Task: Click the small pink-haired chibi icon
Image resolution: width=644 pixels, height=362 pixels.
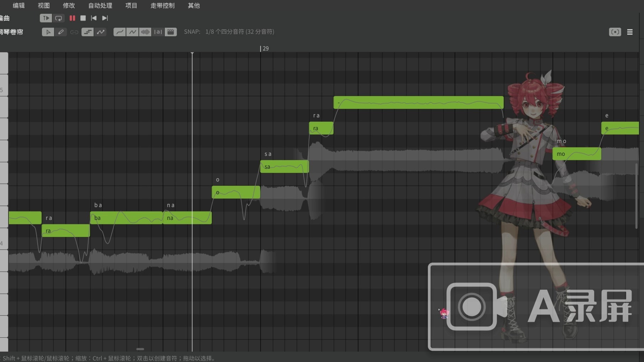Action: (x=444, y=314)
